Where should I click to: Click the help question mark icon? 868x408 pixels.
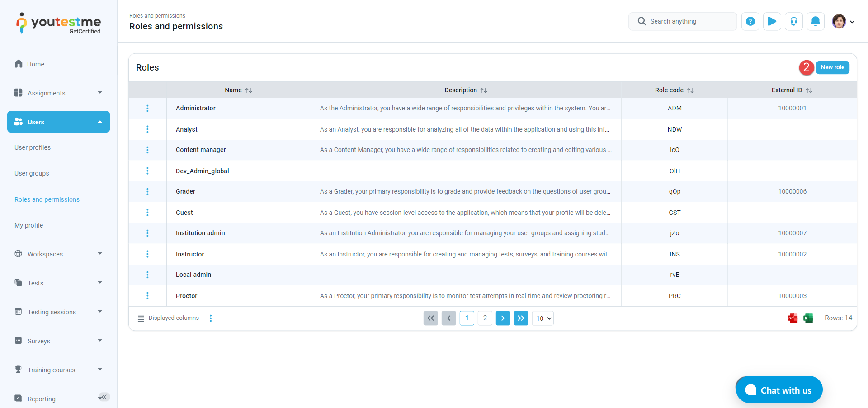click(x=750, y=21)
